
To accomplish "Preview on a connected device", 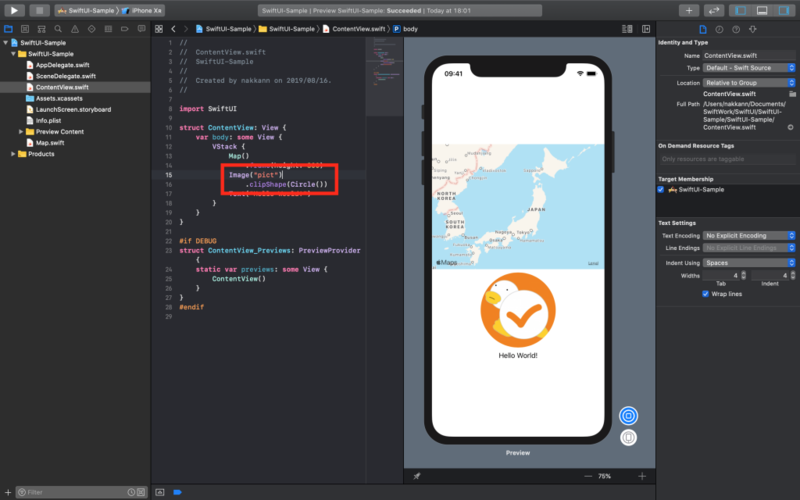I will 629,438.
